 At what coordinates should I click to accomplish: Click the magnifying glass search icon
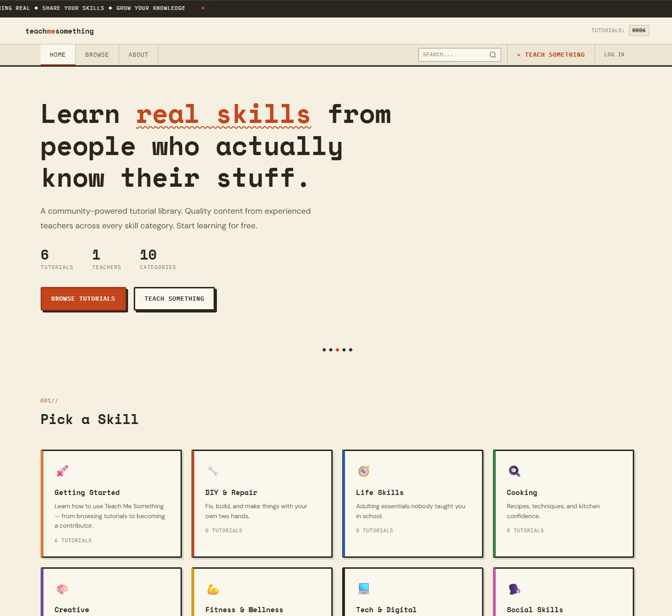tap(493, 54)
